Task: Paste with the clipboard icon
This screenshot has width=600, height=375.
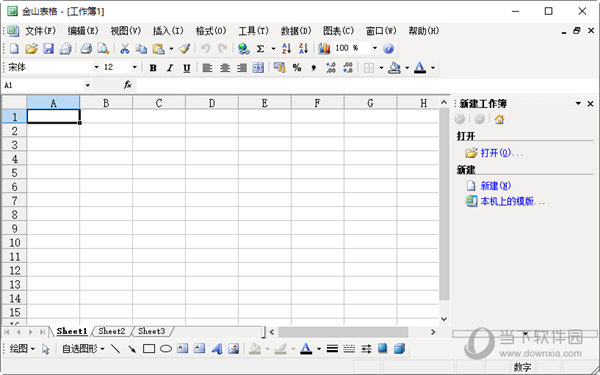Action: coord(158,49)
